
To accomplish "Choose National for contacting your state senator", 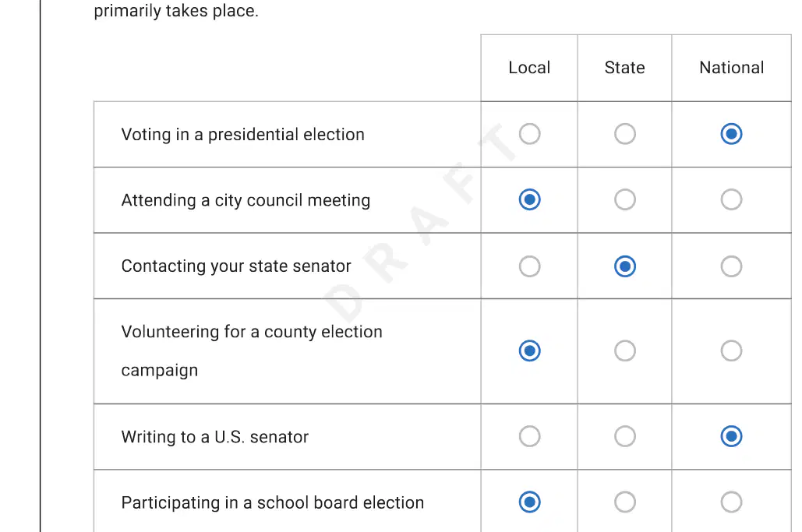I will click(731, 266).
